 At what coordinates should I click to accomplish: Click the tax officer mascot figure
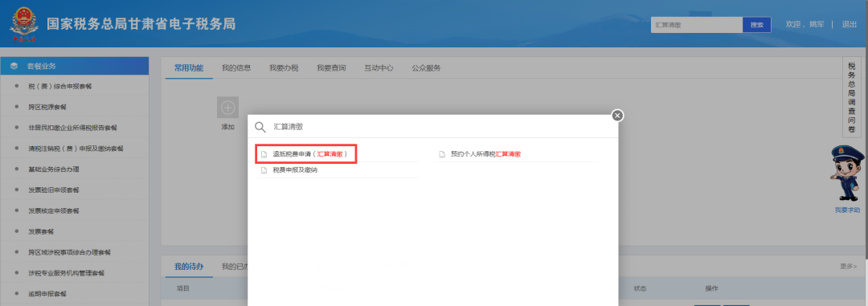(847, 173)
